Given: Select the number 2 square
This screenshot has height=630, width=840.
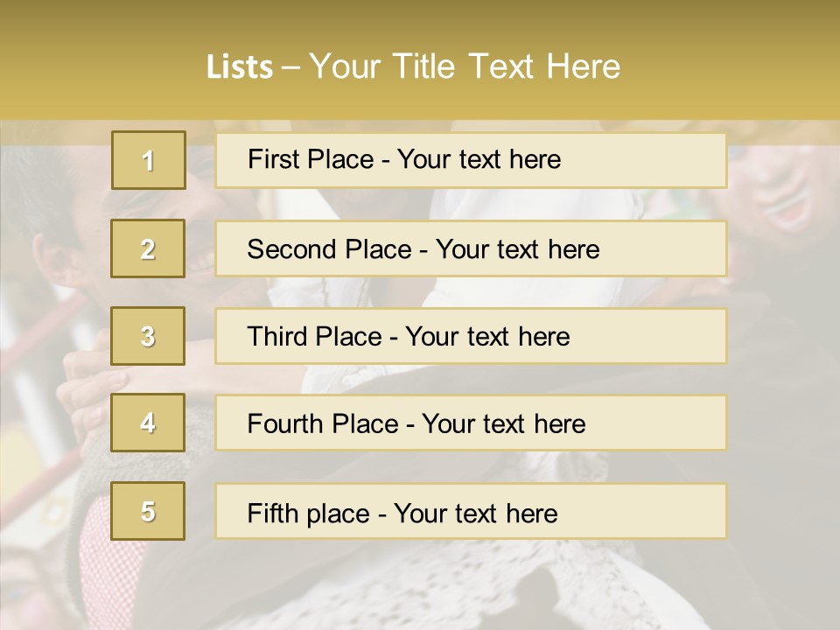Looking at the screenshot, I should pos(148,248).
